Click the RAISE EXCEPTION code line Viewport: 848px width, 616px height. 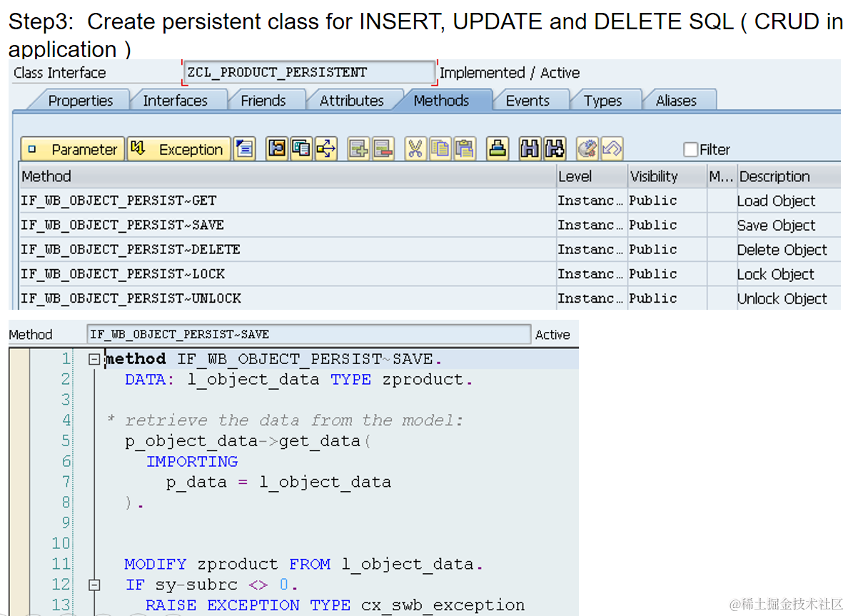(x=335, y=605)
